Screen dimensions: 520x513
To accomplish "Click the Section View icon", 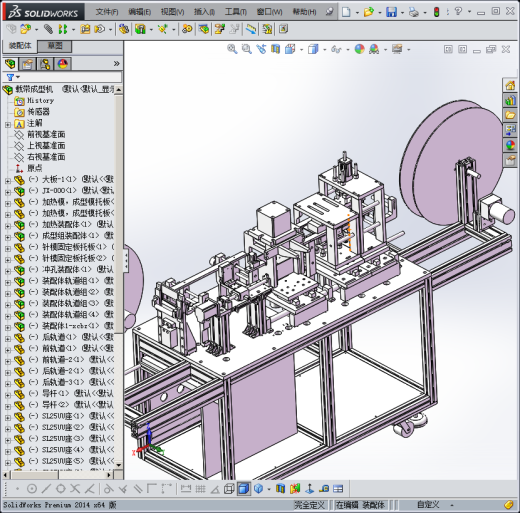I will pyautogui.click(x=275, y=49).
